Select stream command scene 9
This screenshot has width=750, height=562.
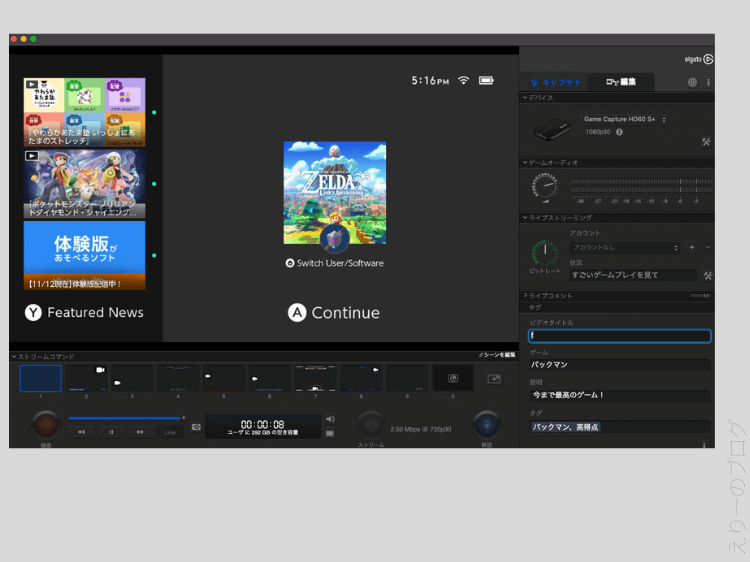(x=407, y=378)
